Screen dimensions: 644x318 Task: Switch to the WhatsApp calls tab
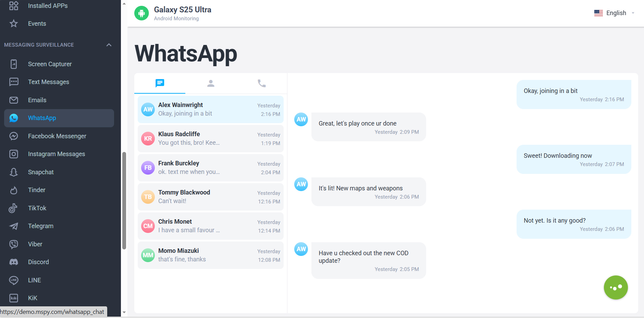[261, 83]
